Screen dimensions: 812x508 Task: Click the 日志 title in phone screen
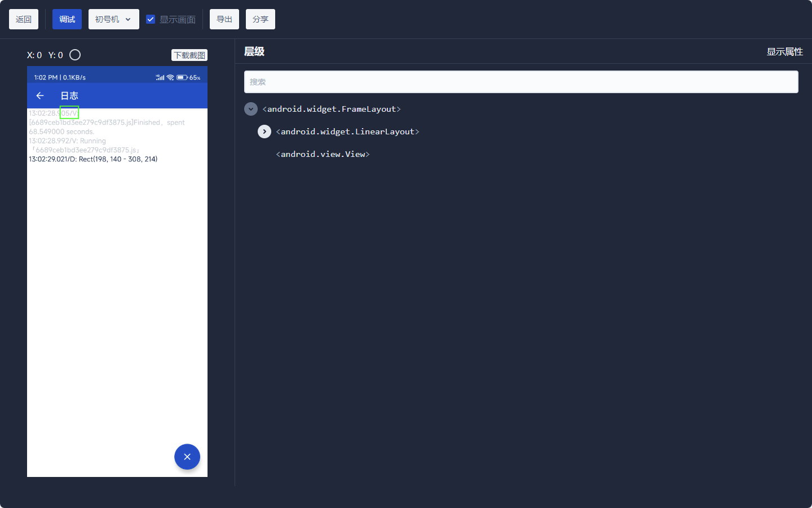coord(69,95)
